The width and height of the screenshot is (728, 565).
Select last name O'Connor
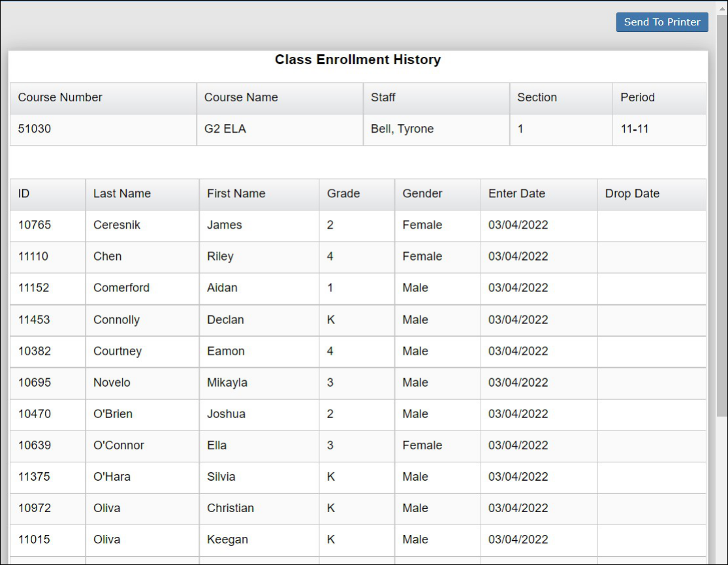pos(119,445)
